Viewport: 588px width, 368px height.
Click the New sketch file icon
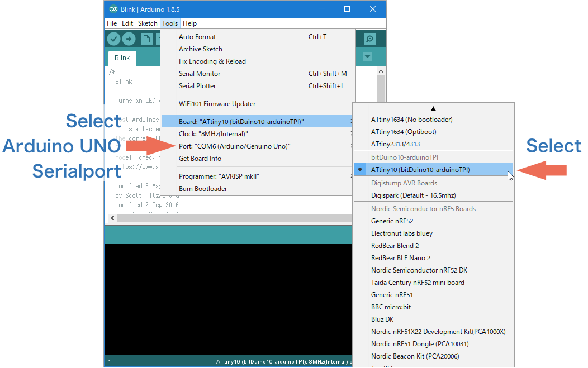coord(146,39)
